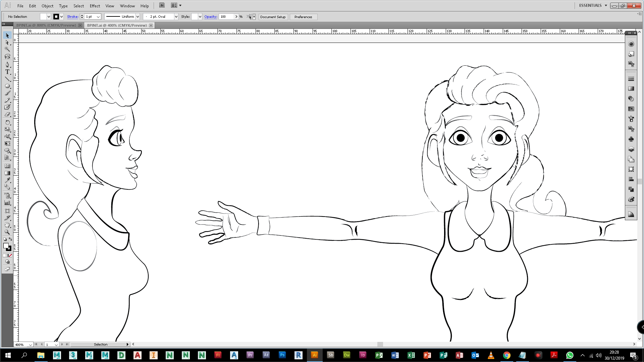Open the ESSENTIALS workspace switcher
Image resolution: width=644 pixels, height=362 pixels.
(593, 5)
